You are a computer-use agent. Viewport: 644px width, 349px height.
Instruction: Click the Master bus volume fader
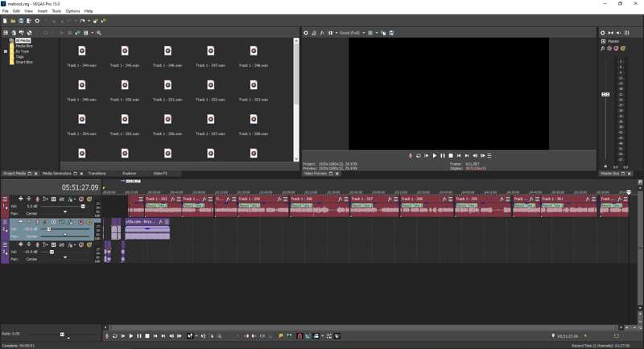(x=606, y=94)
